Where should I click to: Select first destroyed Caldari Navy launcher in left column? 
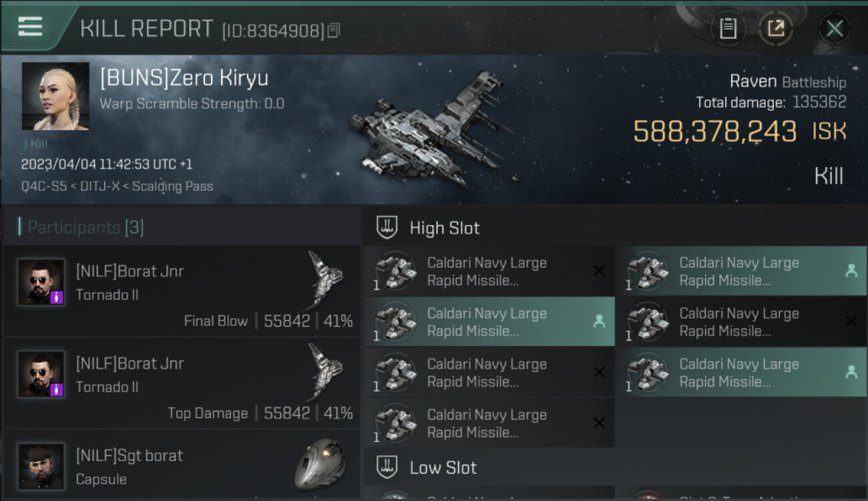point(489,271)
